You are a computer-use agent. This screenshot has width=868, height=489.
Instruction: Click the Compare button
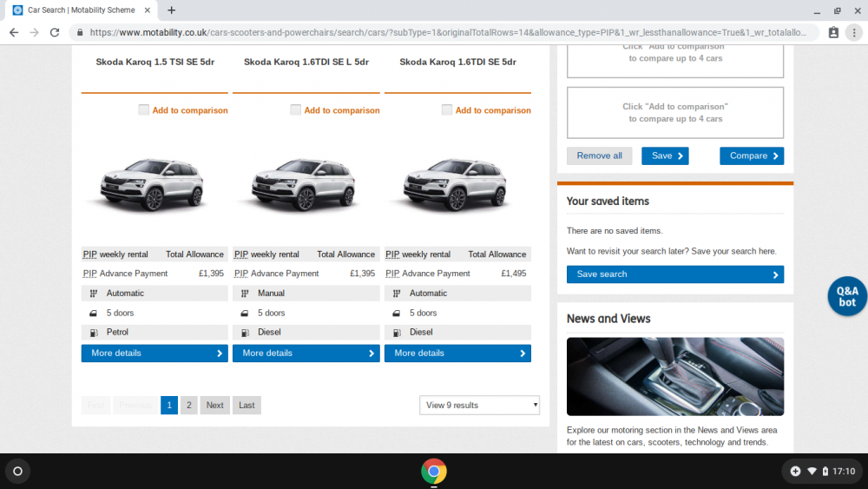[x=752, y=156]
